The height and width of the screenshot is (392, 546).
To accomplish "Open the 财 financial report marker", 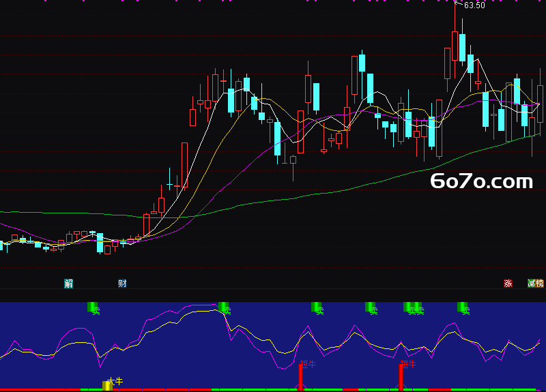I will [122, 284].
